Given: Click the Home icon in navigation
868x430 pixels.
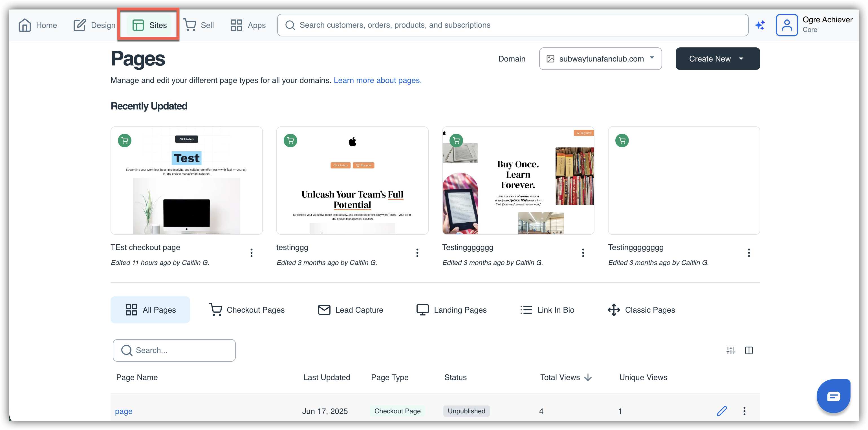Looking at the screenshot, I should [x=25, y=25].
